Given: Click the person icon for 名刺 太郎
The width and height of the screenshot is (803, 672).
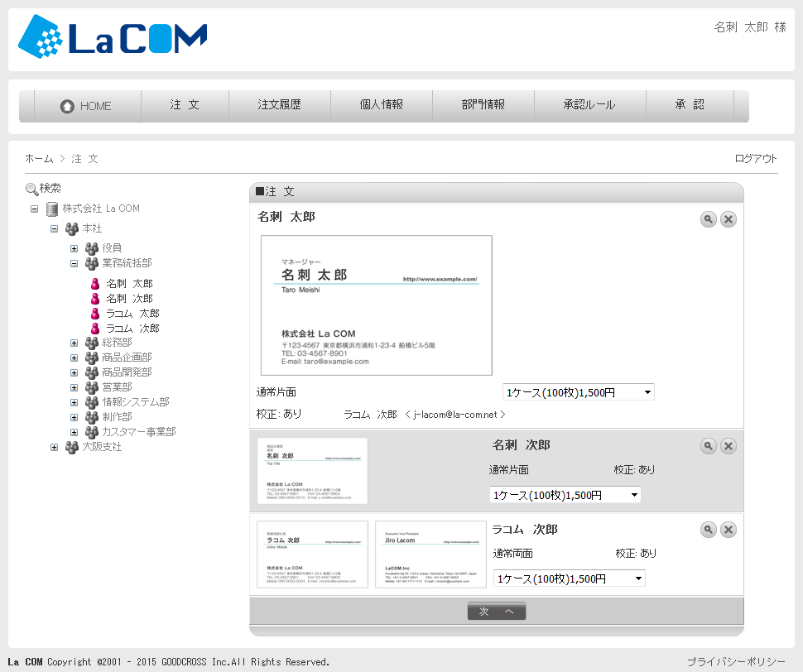Looking at the screenshot, I should click(x=95, y=284).
